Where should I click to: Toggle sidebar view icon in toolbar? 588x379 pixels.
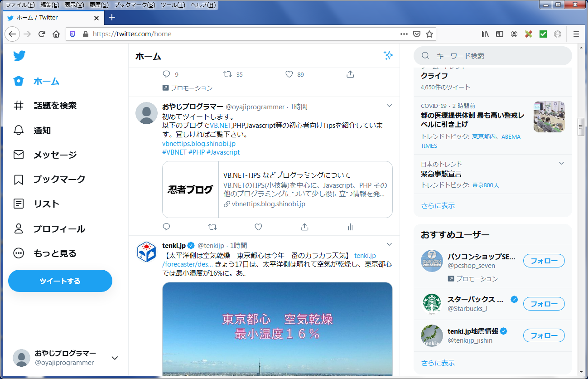point(500,34)
